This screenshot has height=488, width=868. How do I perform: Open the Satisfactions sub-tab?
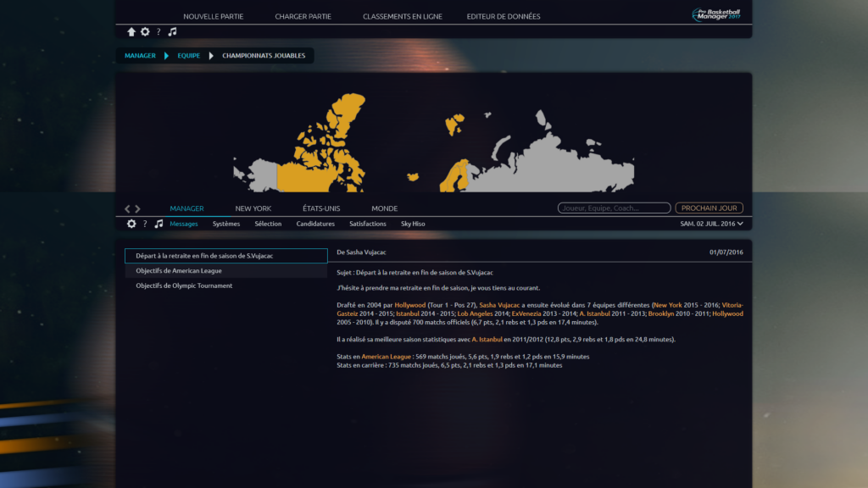click(x=368, y=224)
